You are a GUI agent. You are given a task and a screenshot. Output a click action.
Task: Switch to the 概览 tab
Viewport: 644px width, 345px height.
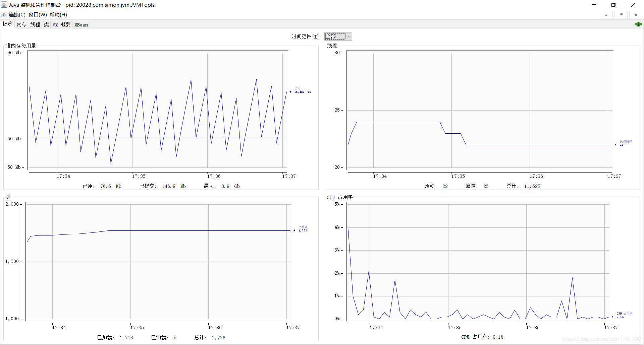7,24
